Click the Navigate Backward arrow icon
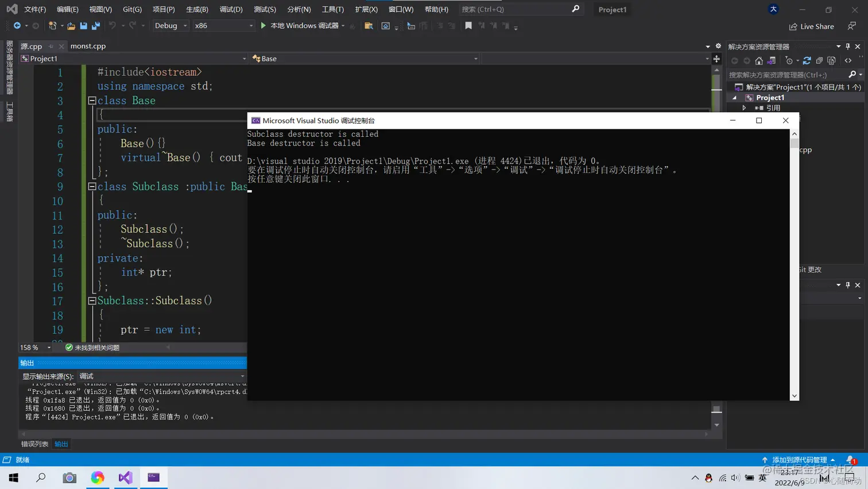Screen dimensions: 868x489 (17, 26)
